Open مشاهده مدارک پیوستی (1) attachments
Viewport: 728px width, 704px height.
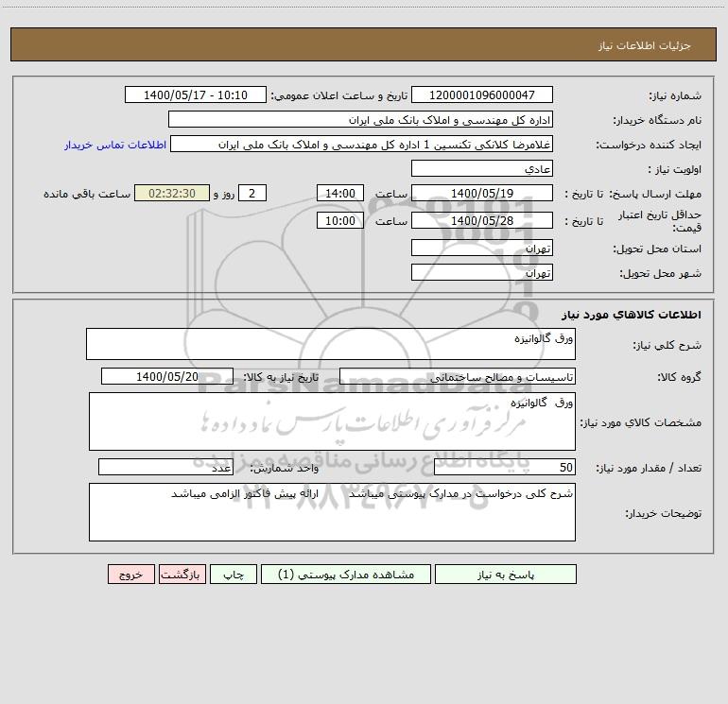coord(346,574)
